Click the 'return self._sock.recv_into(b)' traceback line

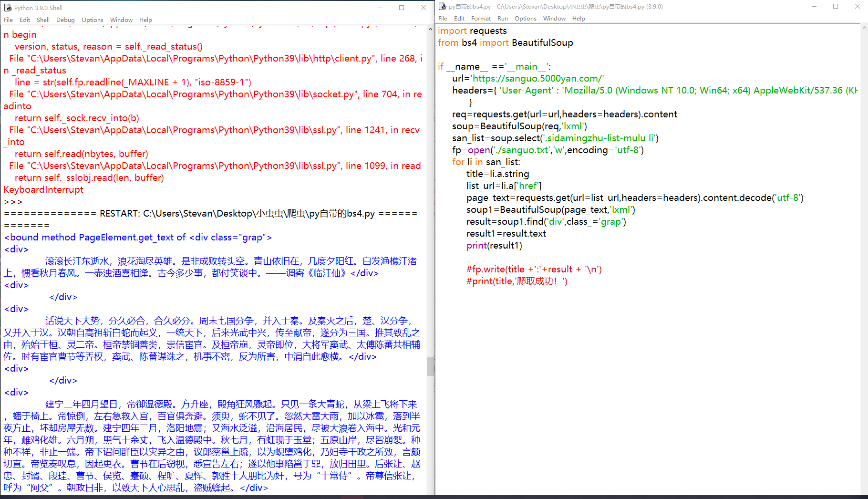[x=77, y=118]
